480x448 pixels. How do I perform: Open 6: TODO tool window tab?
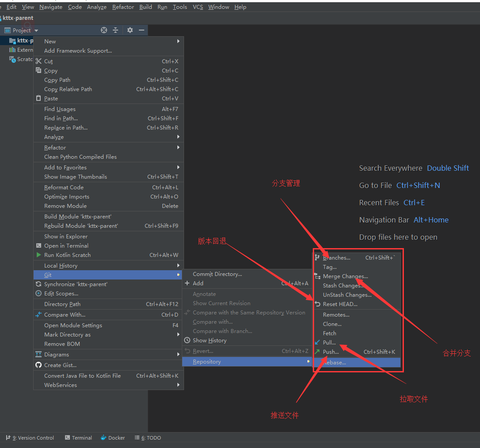[148, 437]
